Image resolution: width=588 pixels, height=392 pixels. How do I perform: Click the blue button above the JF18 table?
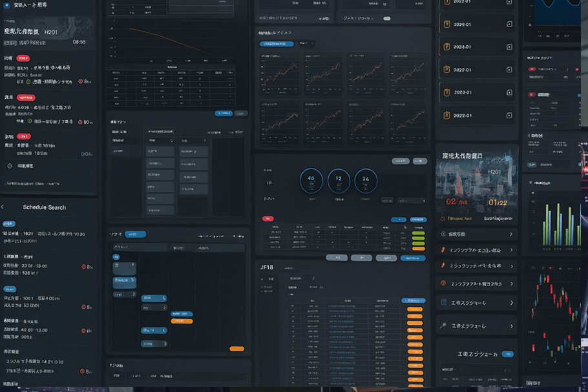click(x=414, y=300)
